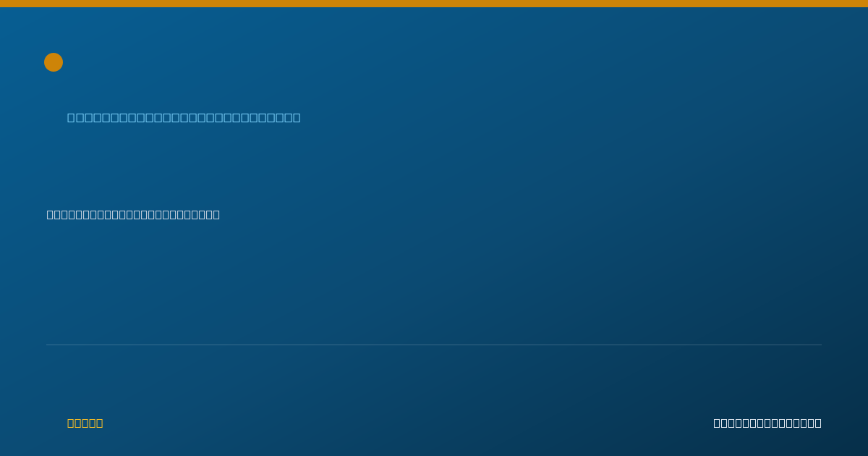Click first glyph box of light-blue subtitle

pos(71,117)
